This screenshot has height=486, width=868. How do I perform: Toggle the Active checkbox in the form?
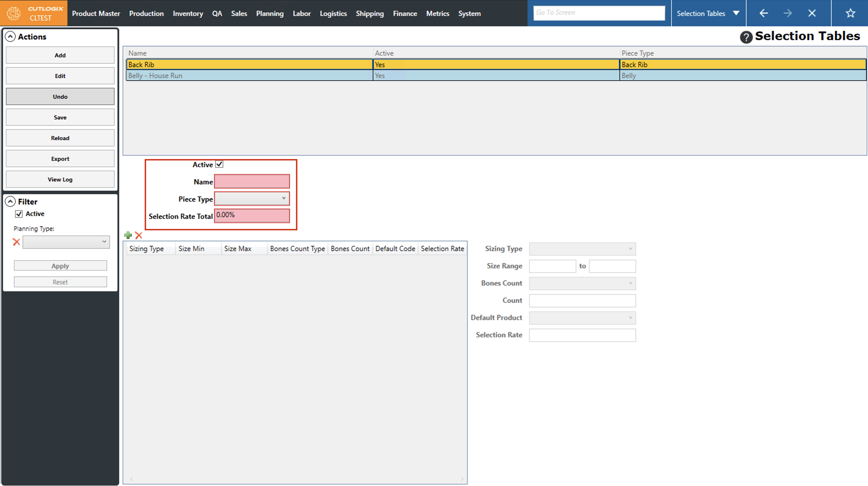219,164
